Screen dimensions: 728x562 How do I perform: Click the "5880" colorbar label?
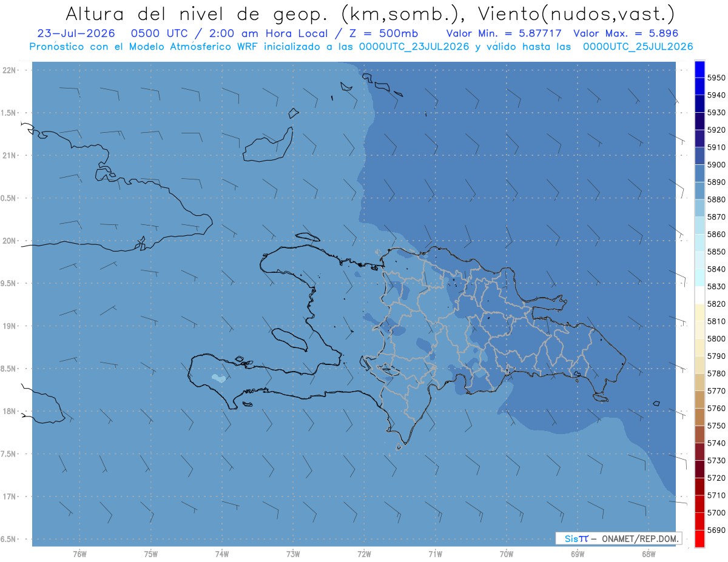pyautogui.click(x=716, y=199)
